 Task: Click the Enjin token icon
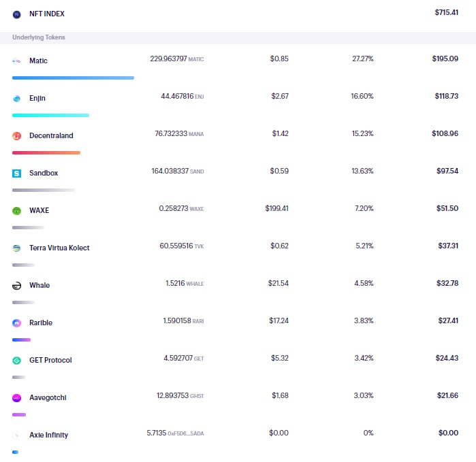click(x=17, y=98)
